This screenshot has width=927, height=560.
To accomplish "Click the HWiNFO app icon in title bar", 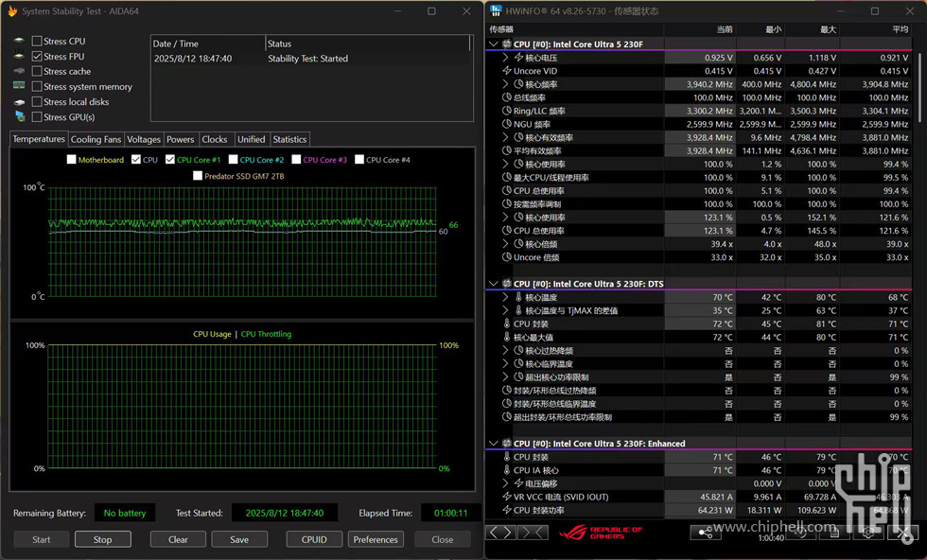I will pyautogui.click(x=496, y=10).
